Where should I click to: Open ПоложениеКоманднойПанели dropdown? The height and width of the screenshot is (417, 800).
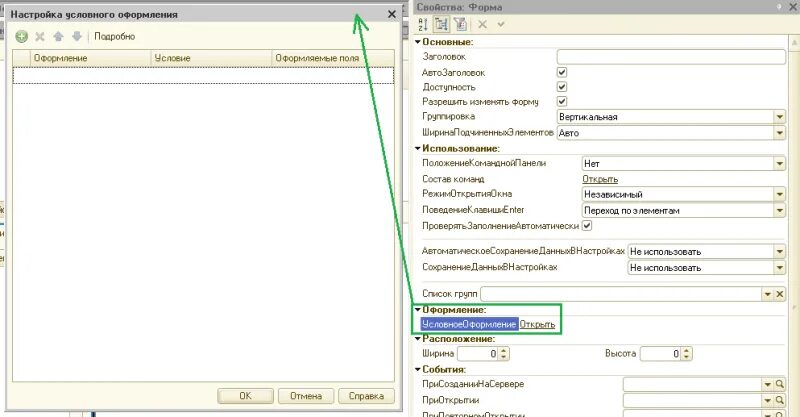point(780,163)
